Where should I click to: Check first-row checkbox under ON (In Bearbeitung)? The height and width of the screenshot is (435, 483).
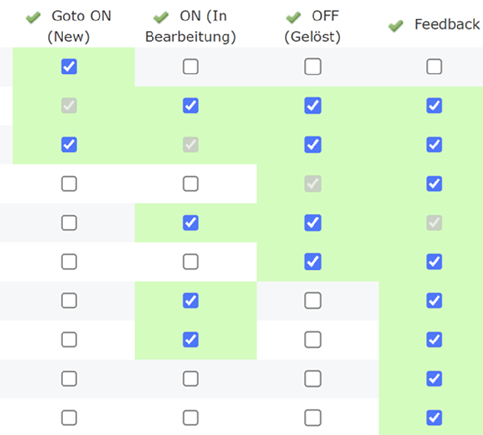(x=191, y=67)
